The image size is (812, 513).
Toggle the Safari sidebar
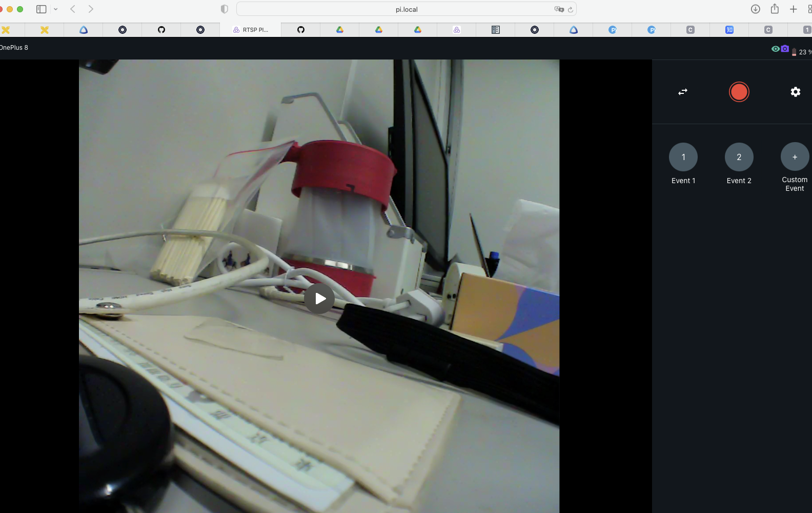pyautogui.click(x=42, y=9)
